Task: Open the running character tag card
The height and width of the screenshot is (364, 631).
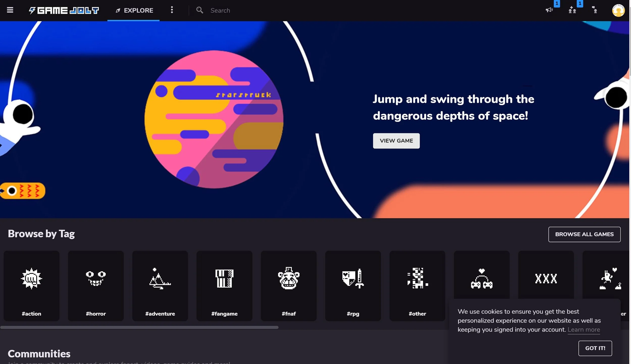Action: pos(606,275)
